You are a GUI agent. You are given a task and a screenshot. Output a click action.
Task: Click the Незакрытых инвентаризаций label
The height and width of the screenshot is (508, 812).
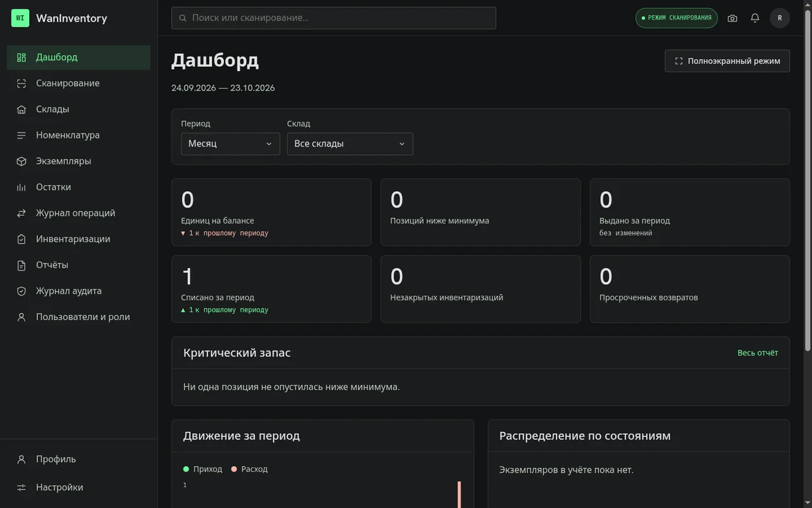[x=447, y=297]
